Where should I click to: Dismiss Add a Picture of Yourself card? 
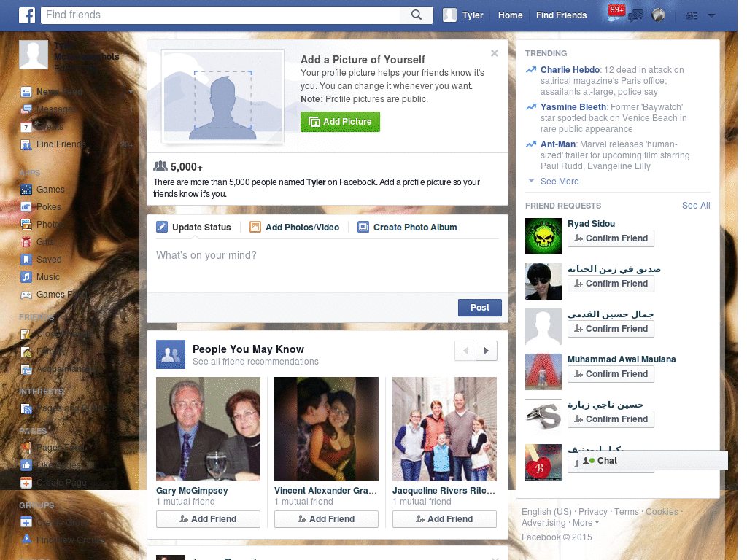tap(495, 53)
